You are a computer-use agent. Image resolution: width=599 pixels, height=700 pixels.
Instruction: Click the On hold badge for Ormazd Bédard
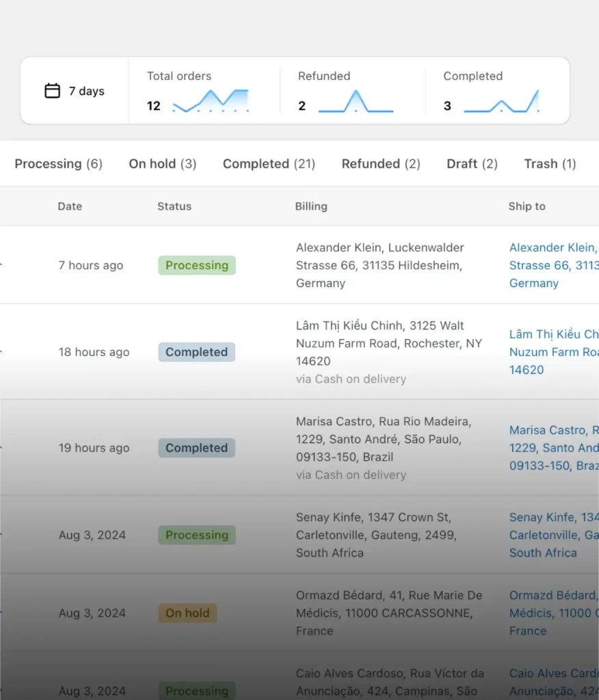187,613
